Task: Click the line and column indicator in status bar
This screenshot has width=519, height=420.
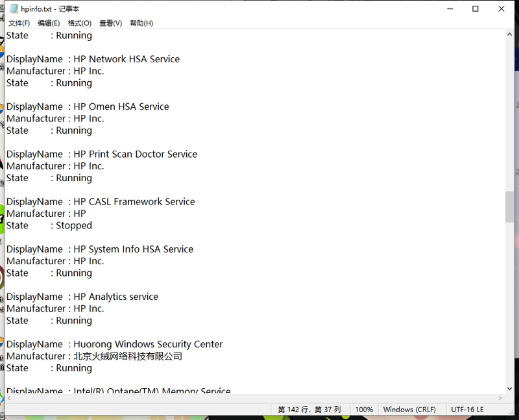Action: [x=309, y=410]
